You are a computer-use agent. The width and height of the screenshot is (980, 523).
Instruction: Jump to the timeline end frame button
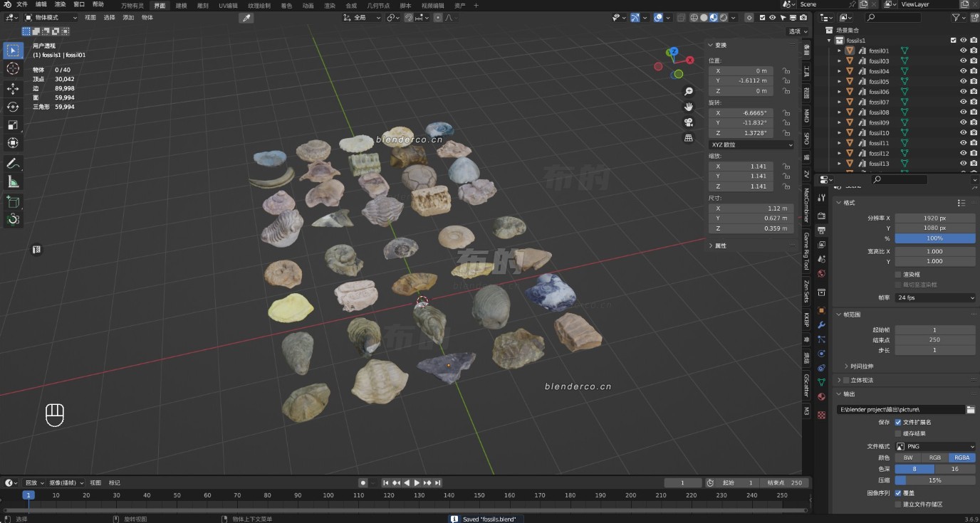(x=438, y=482)
